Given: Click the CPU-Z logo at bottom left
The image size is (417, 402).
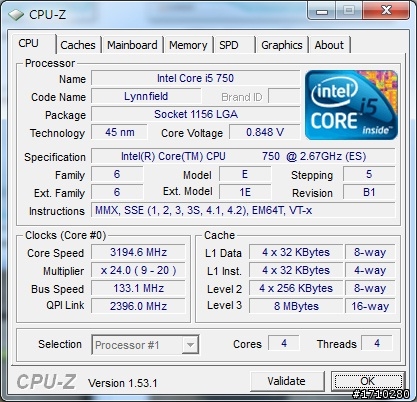Looking at the screenshot, I should pos(46,381).
